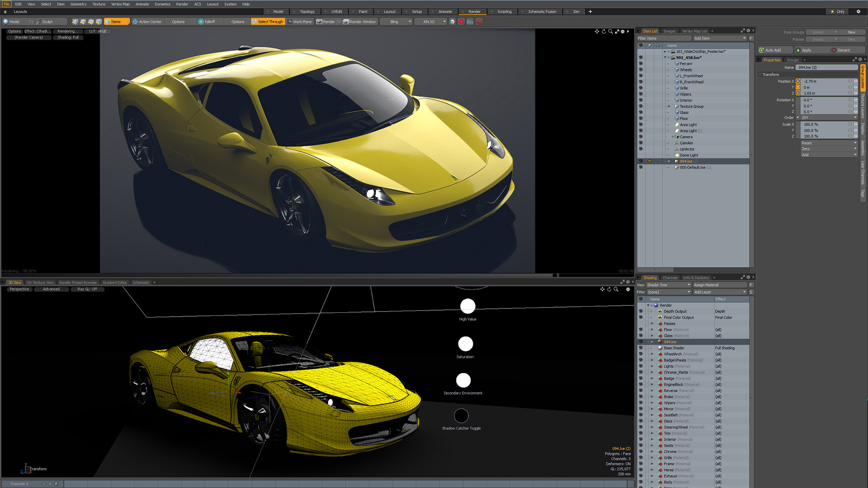
Task: Select Work Plane in the toolbar
Action: tap(299, 22)
